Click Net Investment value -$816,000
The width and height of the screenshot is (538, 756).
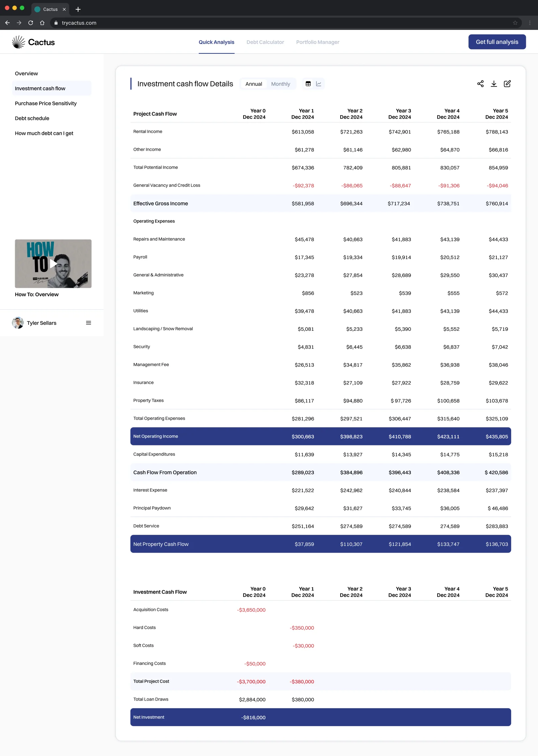[x=253, y=717]
